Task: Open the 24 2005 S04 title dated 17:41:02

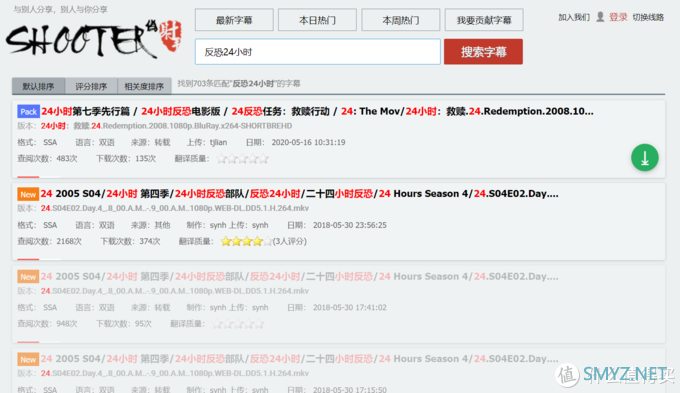Action: coord(299,276)
